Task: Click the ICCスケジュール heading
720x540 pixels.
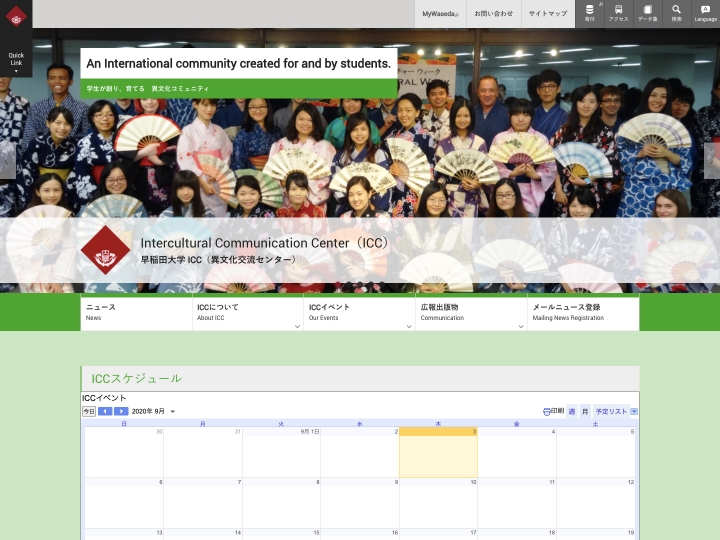Action: [136, 378]
